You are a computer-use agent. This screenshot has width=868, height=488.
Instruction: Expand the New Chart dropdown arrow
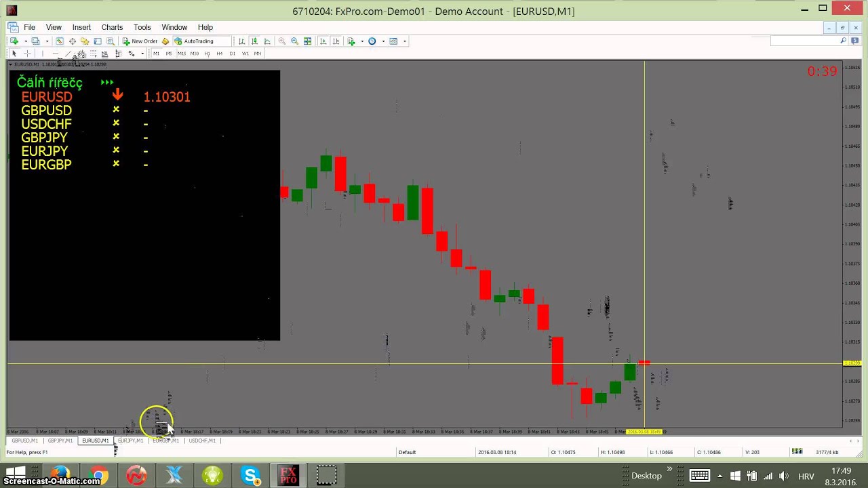pyautogui.click(x=25, y=41)
